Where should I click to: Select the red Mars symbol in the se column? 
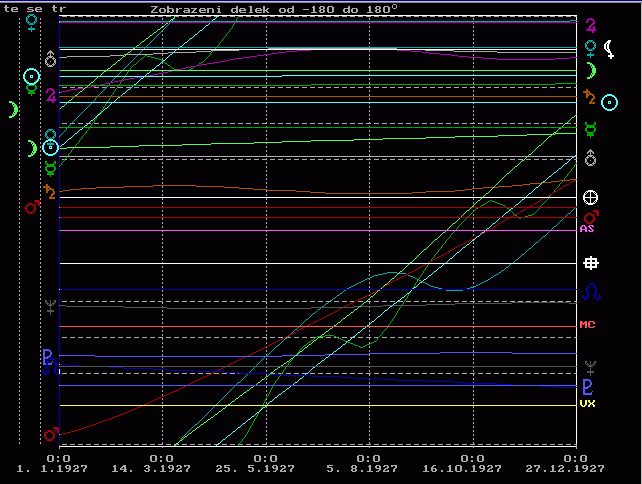click(x=32, y=208)
